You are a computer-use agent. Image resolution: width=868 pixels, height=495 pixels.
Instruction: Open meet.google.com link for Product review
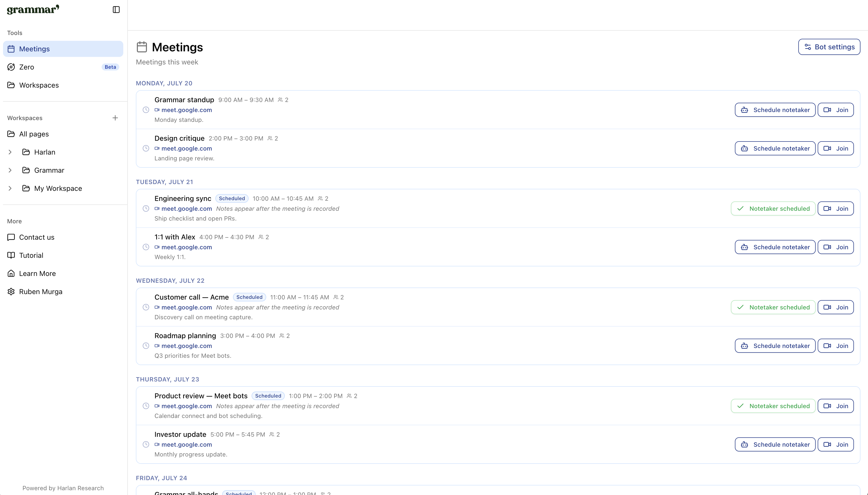[183, 406]
